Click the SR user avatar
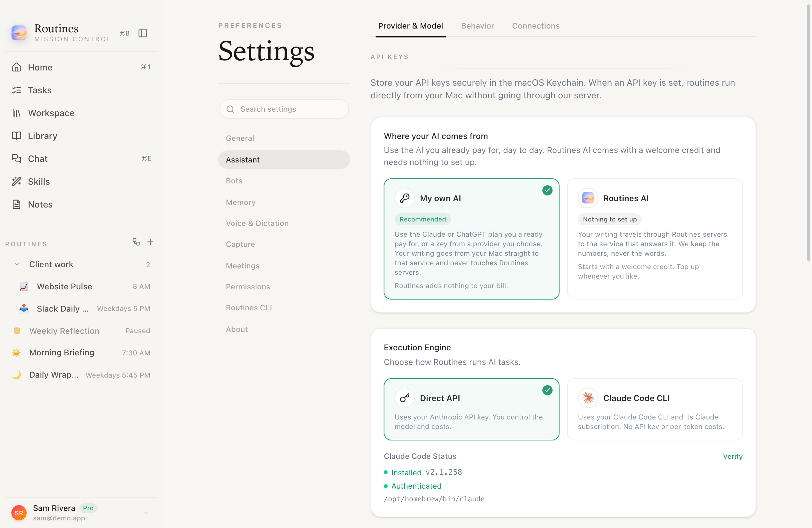812x528 pixels. pos(19,513)
